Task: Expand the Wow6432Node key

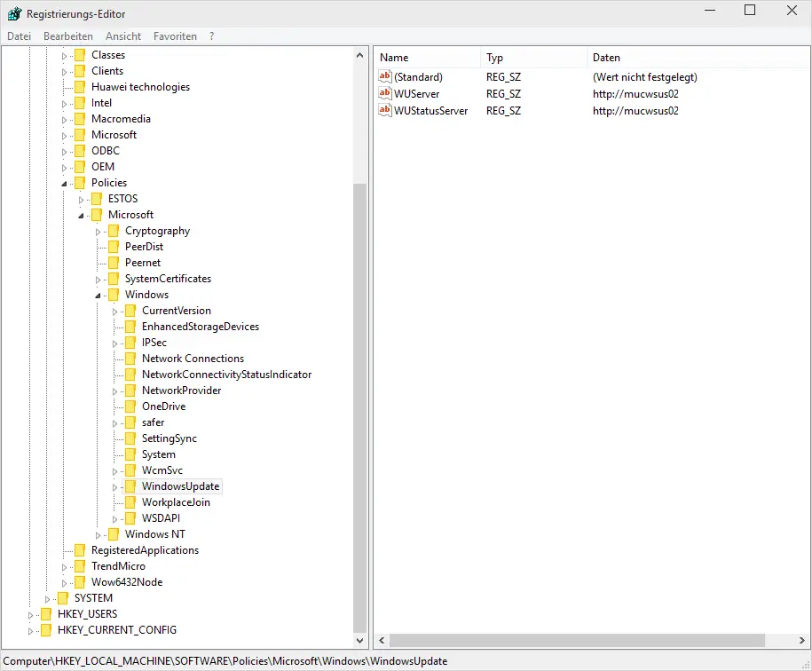Action: (x=64, y=583)
